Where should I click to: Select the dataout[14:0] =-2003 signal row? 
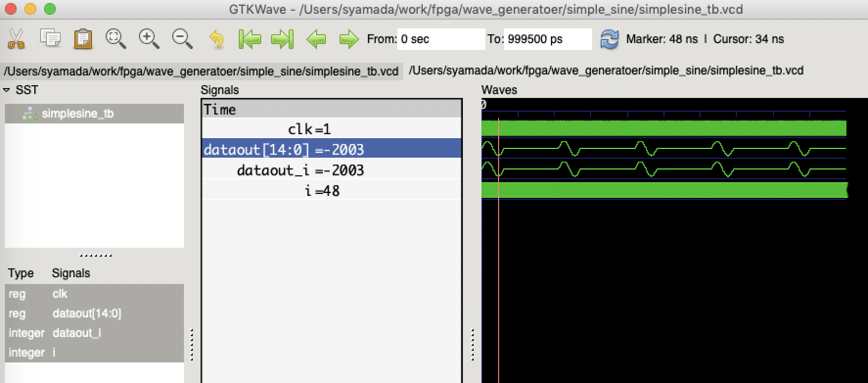click(x=331, y=149)
